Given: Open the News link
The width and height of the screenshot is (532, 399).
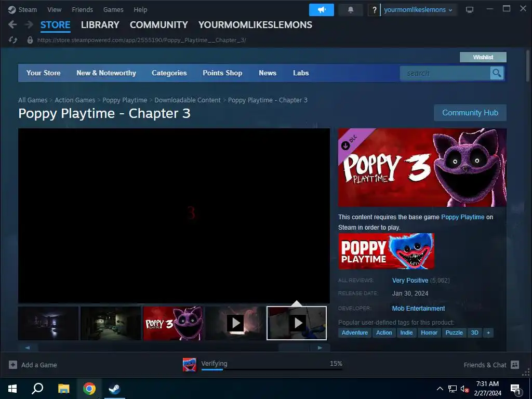Looking at the screenshot, I should (268, 73).
